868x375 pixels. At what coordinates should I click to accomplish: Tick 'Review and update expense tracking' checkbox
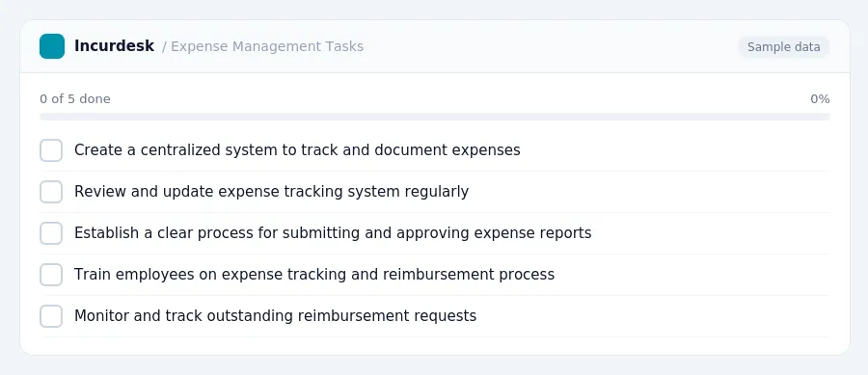(x=51, y=192)
